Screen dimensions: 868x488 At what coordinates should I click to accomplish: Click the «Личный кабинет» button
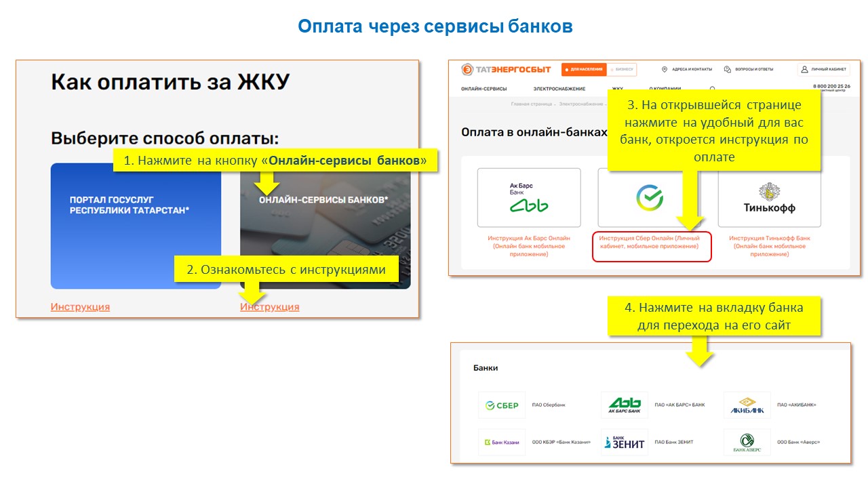824,70
